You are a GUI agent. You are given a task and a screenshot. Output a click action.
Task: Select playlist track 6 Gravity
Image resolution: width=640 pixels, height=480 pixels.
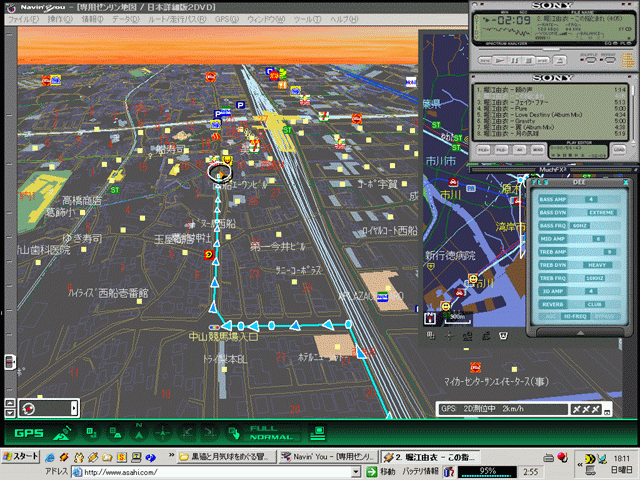click(x=550, y=121)
